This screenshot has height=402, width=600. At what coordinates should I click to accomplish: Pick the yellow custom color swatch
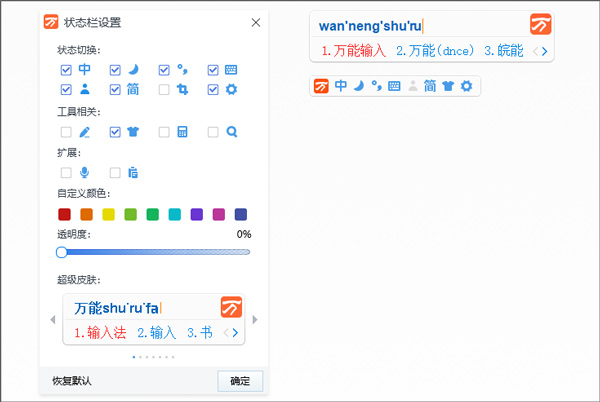(109, 214)
